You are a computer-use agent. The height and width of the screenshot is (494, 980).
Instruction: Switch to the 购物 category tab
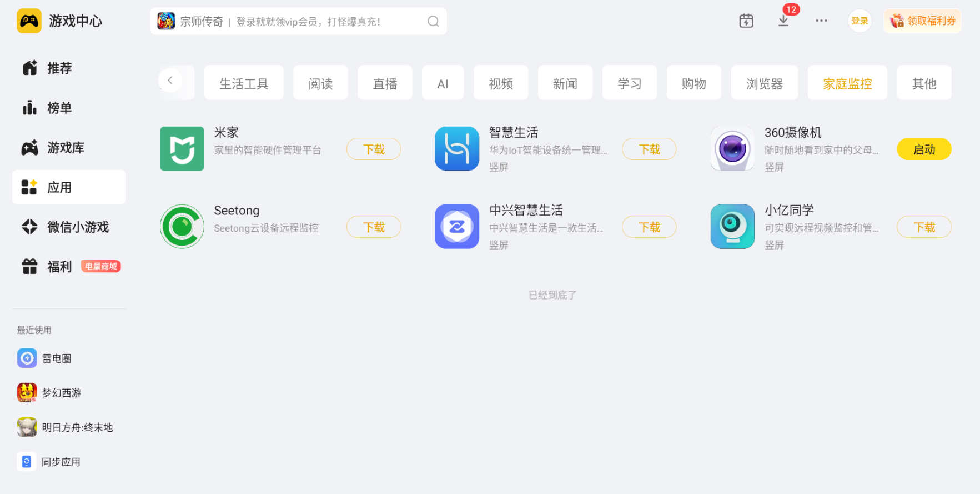tap(694, 83)
